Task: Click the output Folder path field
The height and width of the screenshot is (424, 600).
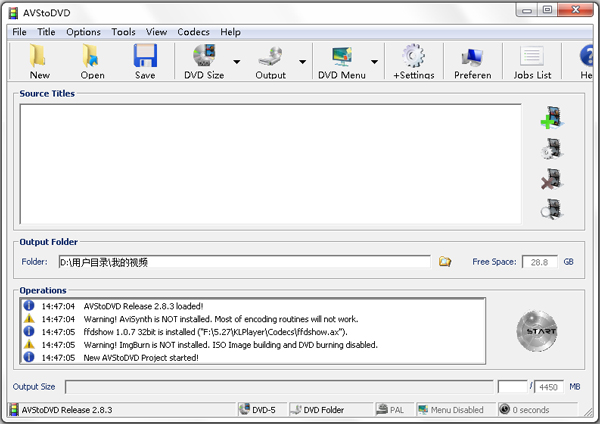Action: click(x=245, y=262)
